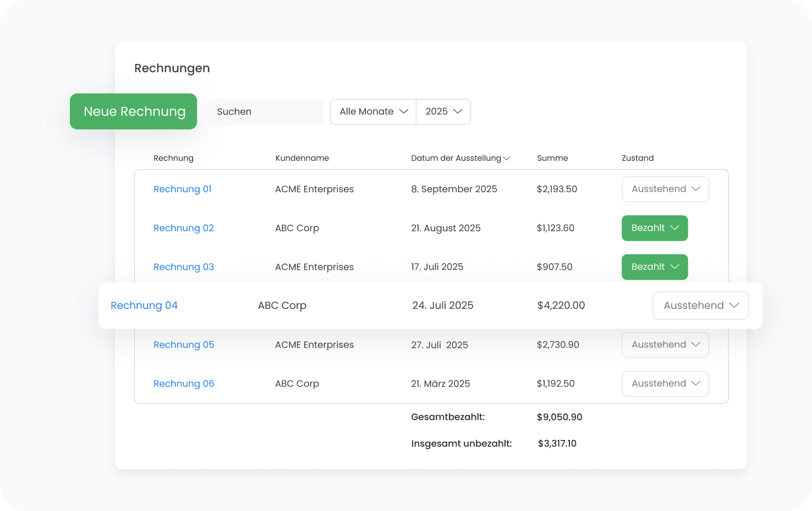Open the Rechnung 04 link
Image resolution: width=812 pixels, height=511 pixels.
click(144, 306)
